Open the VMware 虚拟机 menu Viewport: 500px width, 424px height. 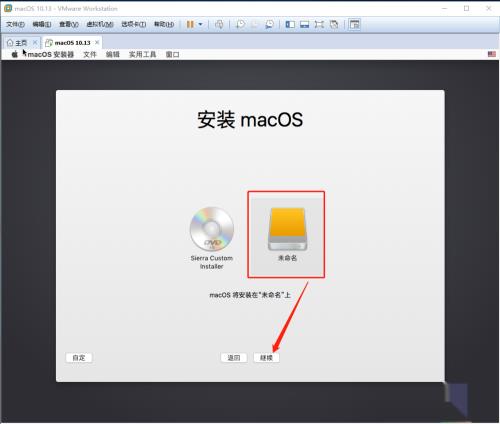[100, 24]
